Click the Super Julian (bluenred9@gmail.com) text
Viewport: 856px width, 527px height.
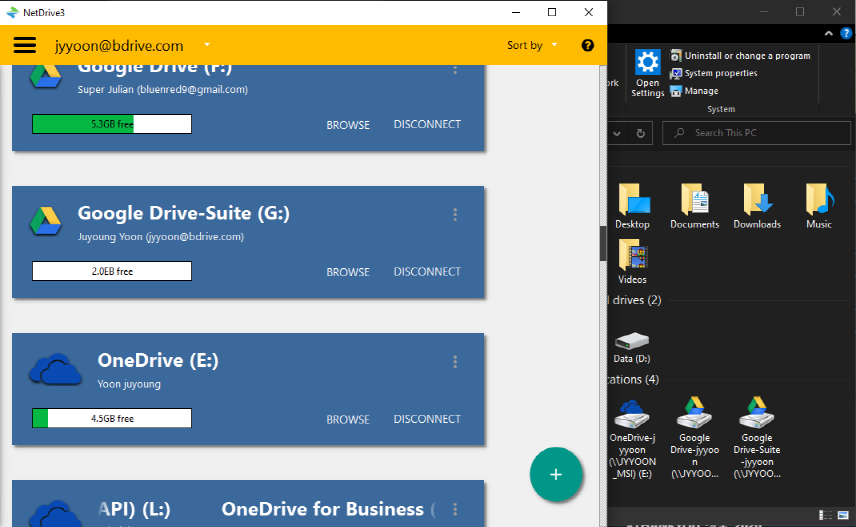click(x=163, y=90)
